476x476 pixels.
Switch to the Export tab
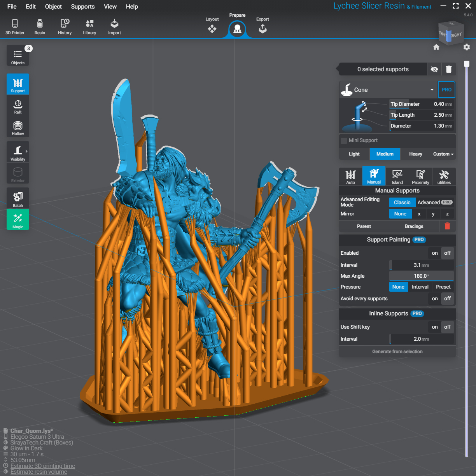click(262, 26)
